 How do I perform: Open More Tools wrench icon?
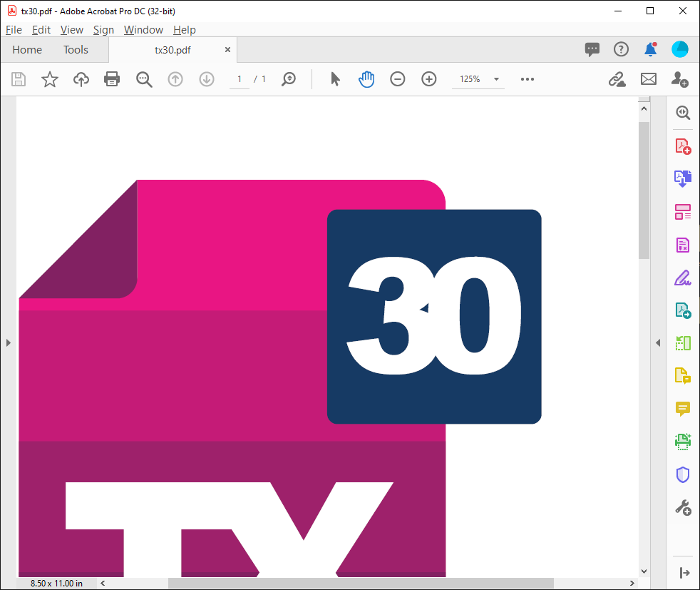click(x=683, y=508)
